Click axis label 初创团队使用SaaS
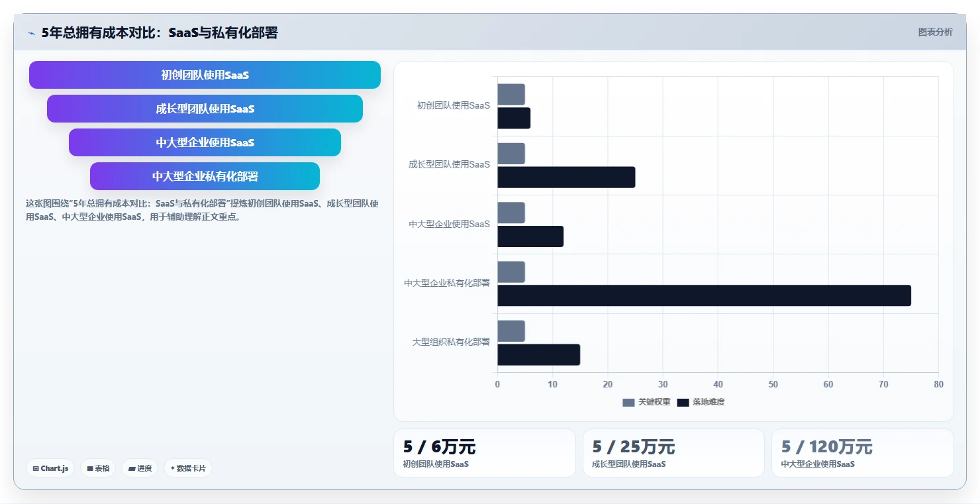 (454, 105)
